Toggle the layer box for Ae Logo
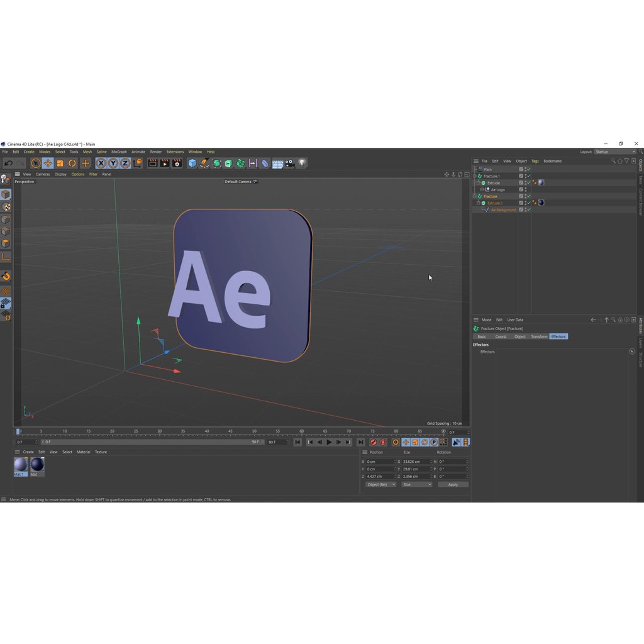This screenshot has width=644, height=644. pyautogui.click(x=521, y=189)
